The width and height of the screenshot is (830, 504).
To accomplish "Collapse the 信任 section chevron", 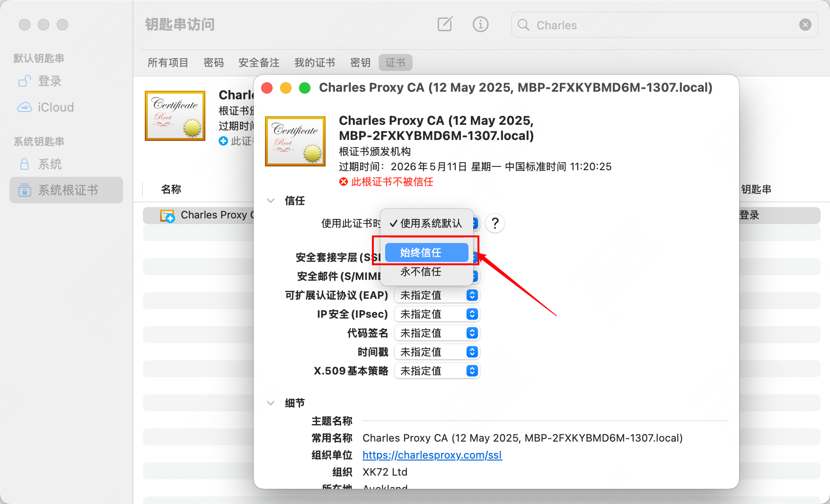I will [x=271, y=200].
